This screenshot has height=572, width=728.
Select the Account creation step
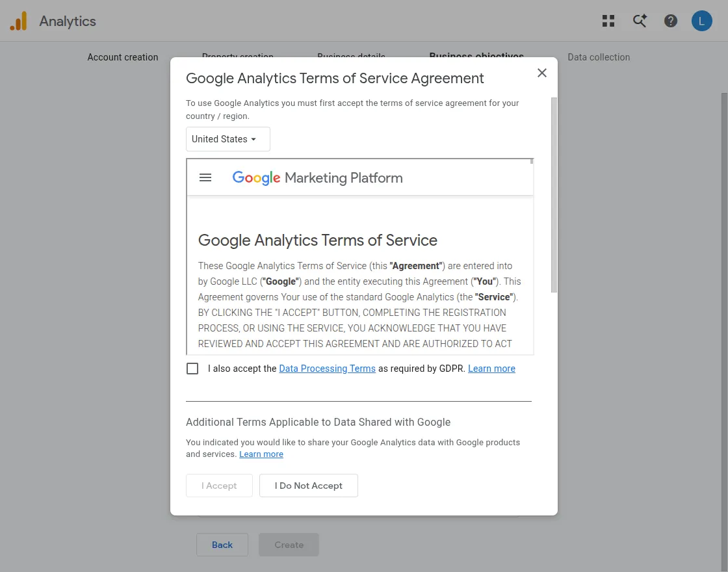tap(123, 57)
